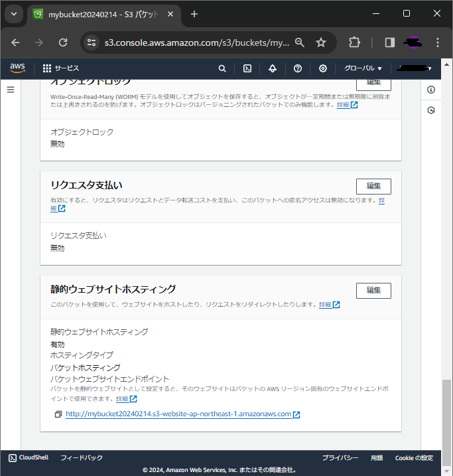
Task: Select the 無効 value under リクエスタ支払い
Action: (58, 248)
